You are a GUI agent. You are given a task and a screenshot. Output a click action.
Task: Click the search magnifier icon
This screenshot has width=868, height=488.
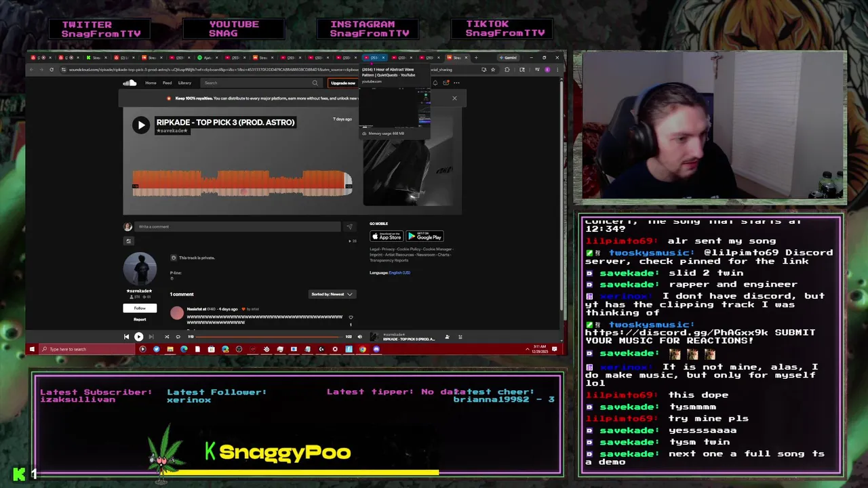pyautogui.click(x=315, y=83)
